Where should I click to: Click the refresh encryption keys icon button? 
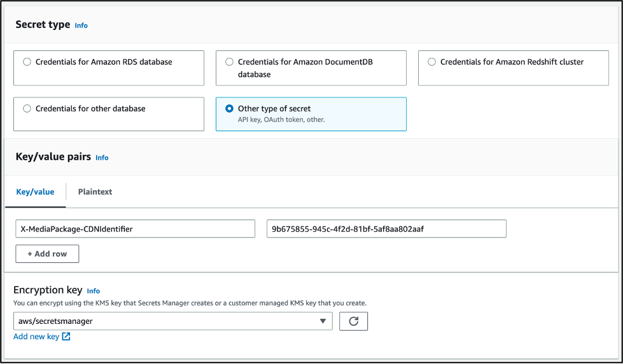pos(353,321)
